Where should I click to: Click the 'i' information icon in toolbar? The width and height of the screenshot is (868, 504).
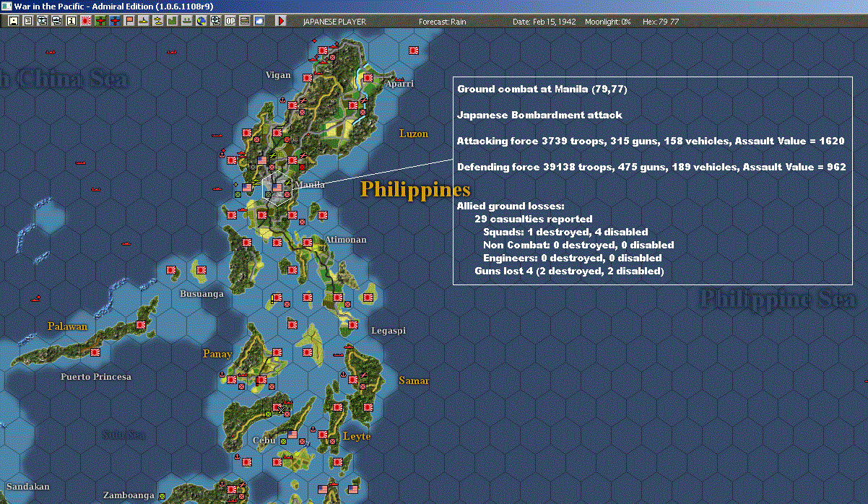pyautogui.click(x=71, y=21)
